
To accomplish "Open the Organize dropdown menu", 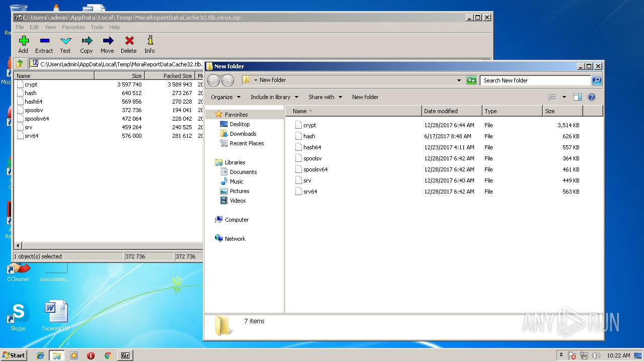I will [x=225, y=97].
